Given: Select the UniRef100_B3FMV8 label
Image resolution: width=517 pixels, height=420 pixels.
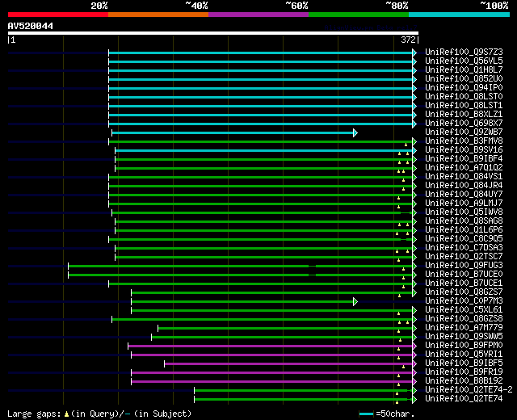Looking at the screenshot, I should click(x=464, y=141).
